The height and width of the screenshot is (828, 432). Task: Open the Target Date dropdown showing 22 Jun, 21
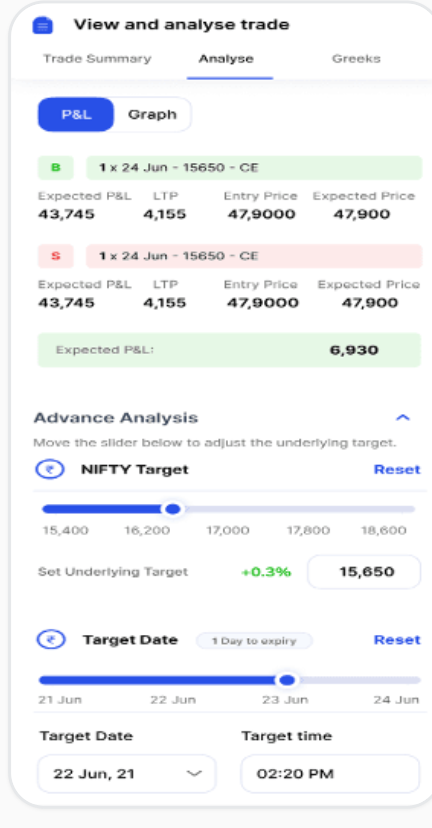[127, 774]
